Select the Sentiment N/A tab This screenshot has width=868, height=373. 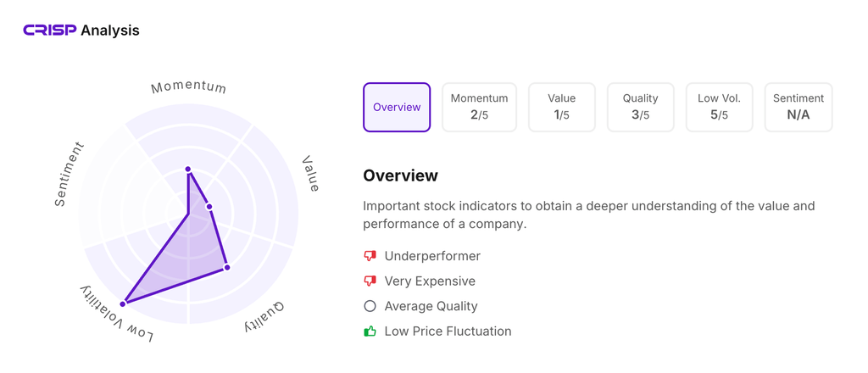tap(798, 108)
